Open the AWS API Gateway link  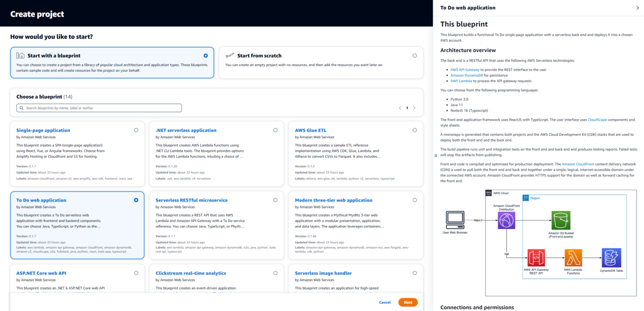(x=465, y=70)
